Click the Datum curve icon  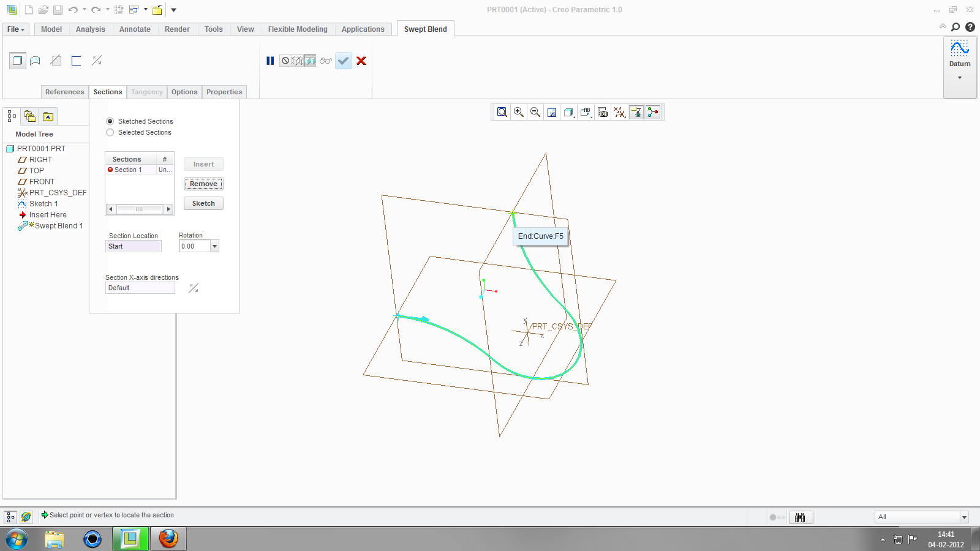(960, 48)
